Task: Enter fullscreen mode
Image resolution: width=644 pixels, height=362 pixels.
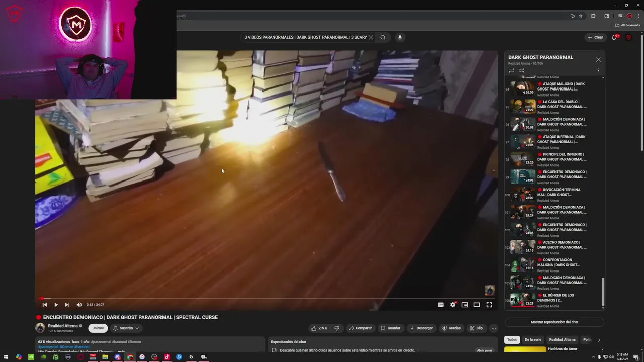Action: coord(489,305)
